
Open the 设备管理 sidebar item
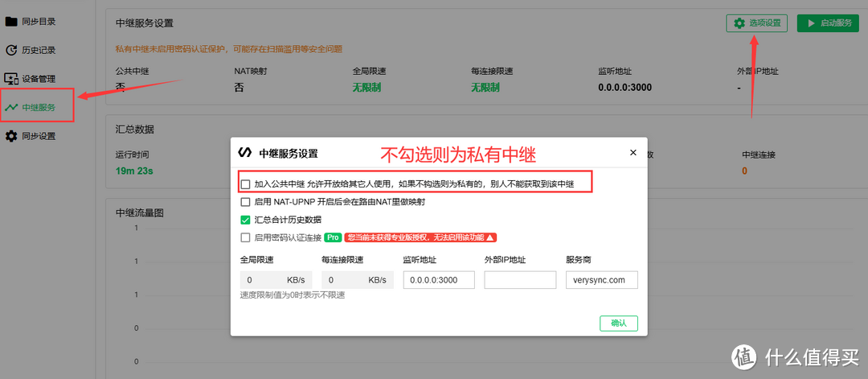[31, 79]
